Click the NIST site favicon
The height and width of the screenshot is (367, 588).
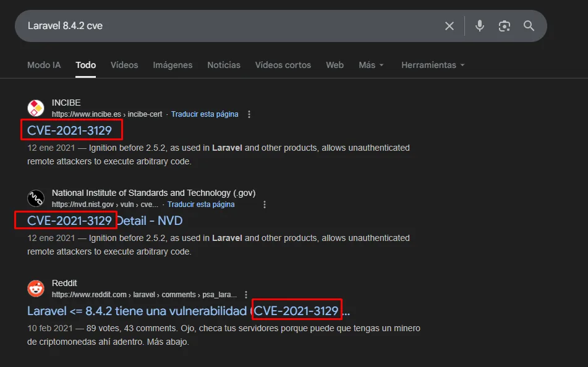(x=36, y=198)
